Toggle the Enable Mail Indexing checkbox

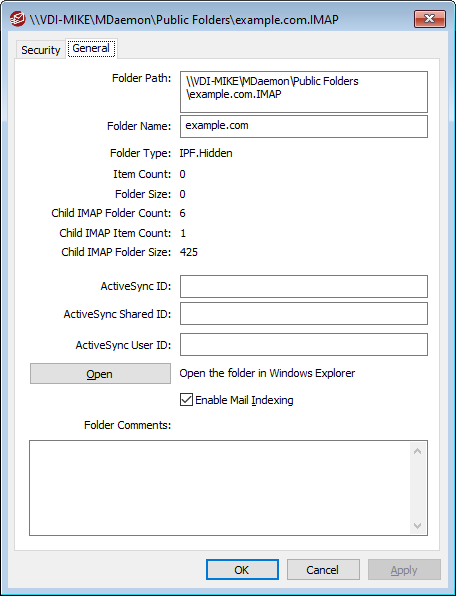coord(186,400)
